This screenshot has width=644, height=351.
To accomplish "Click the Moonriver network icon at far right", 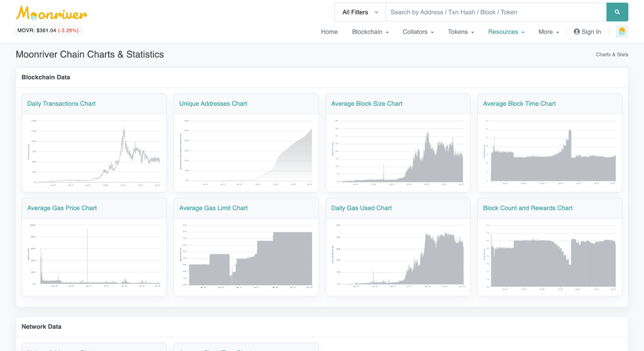I will 622,32.
